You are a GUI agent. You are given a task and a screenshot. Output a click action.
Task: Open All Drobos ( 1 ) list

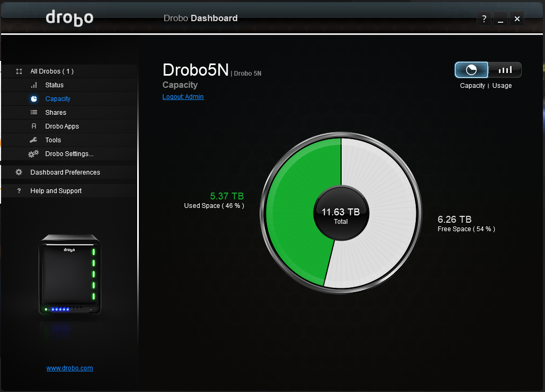pos(69,71)
